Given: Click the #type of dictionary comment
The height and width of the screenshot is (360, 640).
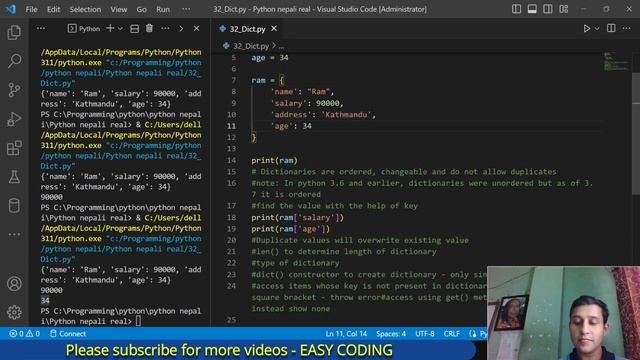Looking at the screenshot, I should [x=295, y=263].
